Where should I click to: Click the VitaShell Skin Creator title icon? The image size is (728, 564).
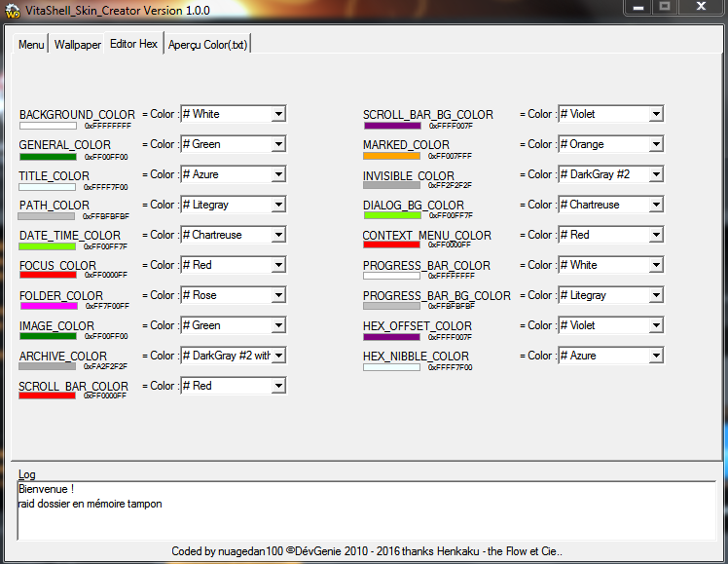[x=13, y=11]
